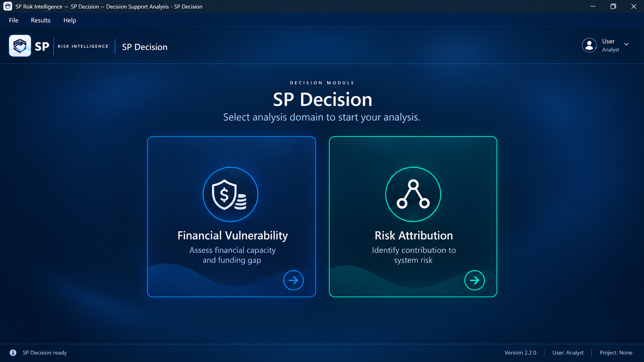Select the Risk Attribution card title

pyautogui.click(x=414, y=235)
